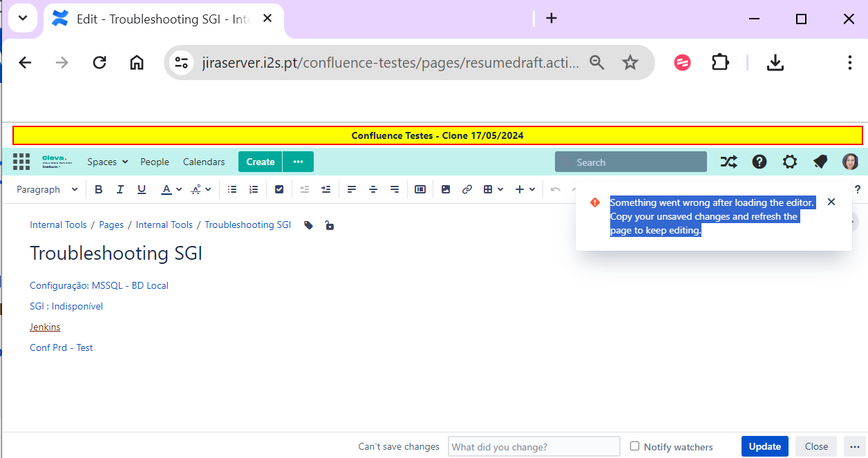Open the insert more content dropdown
Screen dimensions: 868x458
525,189
